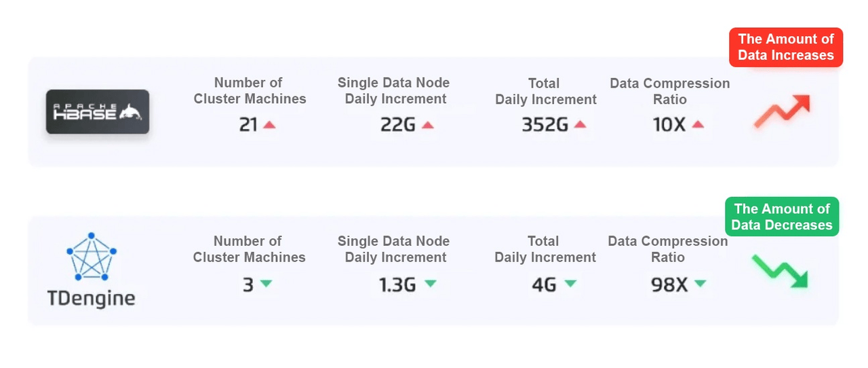Screen dimensions: 868x368
Task: Click TDengine 'Single Data Node Daily Increment' label
Action: click(x=394, y=249)
